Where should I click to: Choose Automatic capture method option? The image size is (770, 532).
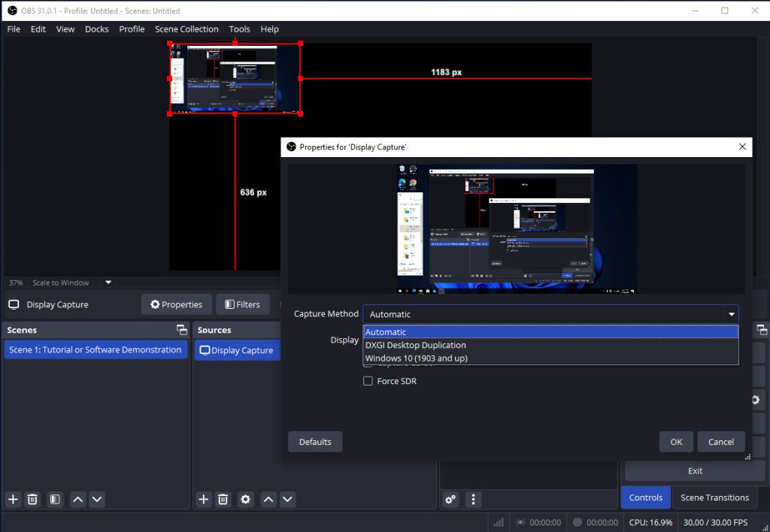point(550,332)
